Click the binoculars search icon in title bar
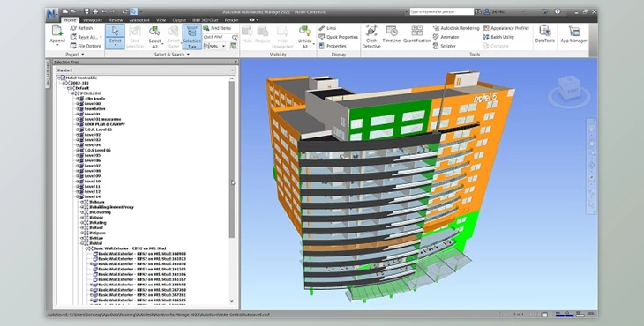The image size is (644, 326). tap(479, 11)
